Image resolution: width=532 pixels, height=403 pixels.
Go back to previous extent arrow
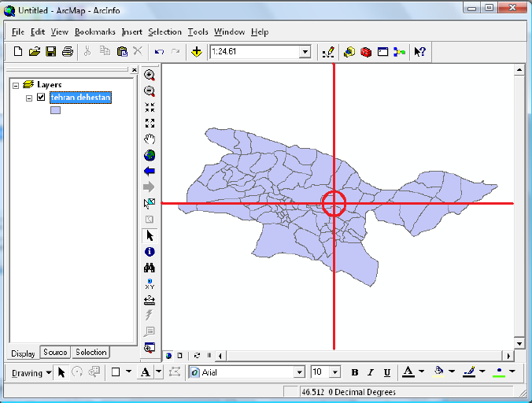(150, 171)
